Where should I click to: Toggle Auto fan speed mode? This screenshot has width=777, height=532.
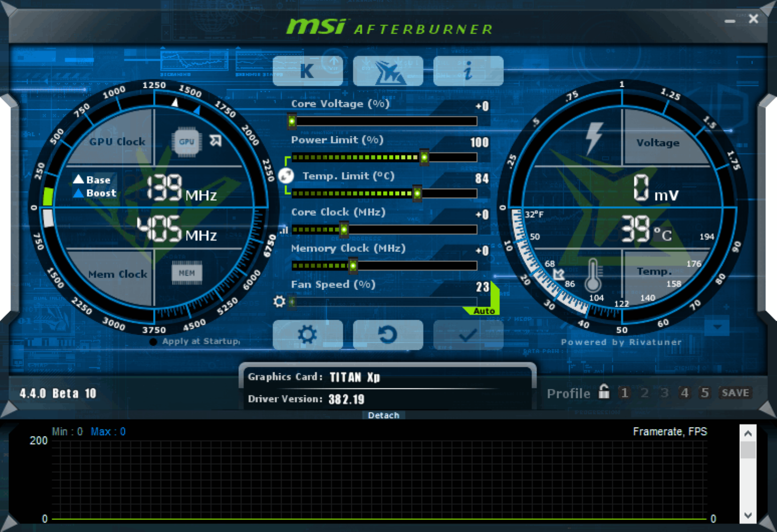click(x=484, y=311)
